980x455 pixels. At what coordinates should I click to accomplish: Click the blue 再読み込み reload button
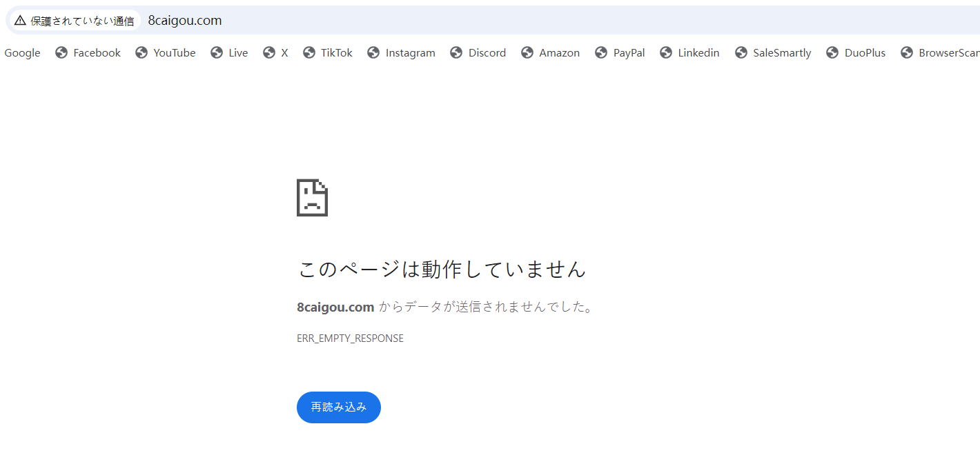click(339, 407)
